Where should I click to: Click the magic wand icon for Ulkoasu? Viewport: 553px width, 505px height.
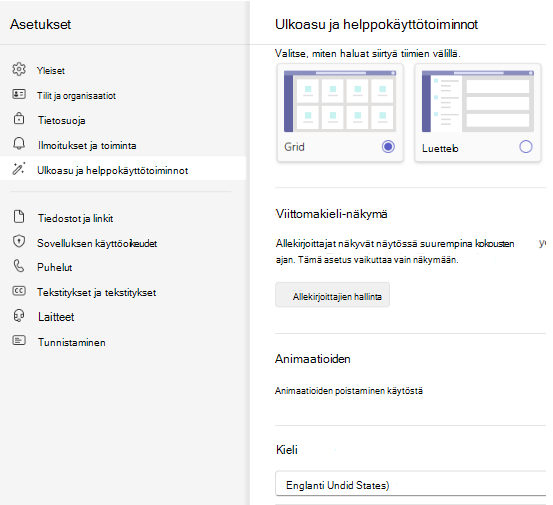pyautogui.click(x=19, y=169)
